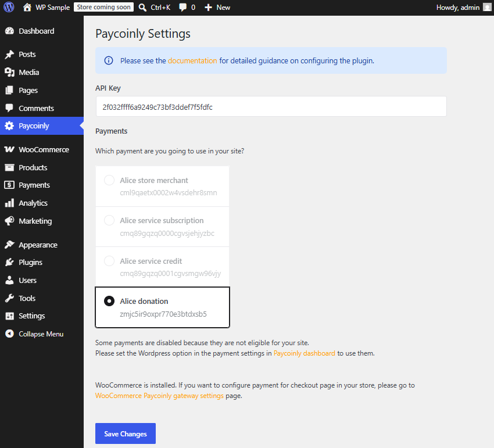
Task: Click the Comments speech bubble sidebar icon
Action: [9, 108]
